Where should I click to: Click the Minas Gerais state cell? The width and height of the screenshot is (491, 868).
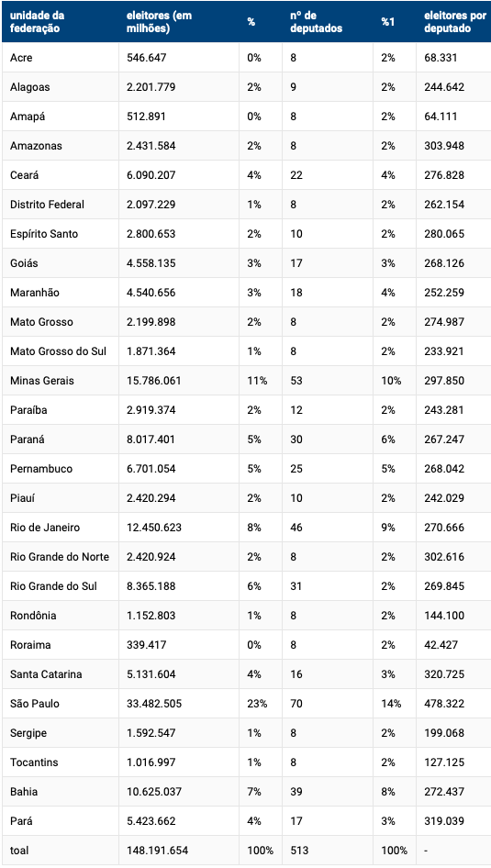42,381
